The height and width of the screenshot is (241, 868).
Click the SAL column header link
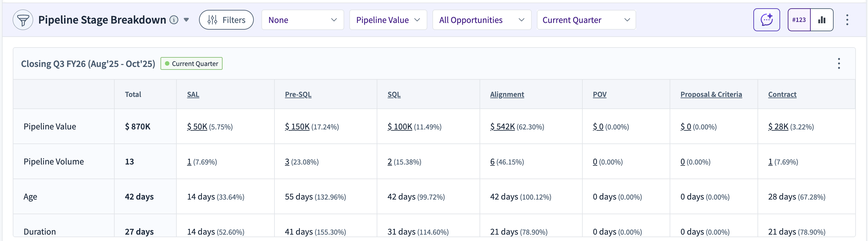[x=193, y=94]
